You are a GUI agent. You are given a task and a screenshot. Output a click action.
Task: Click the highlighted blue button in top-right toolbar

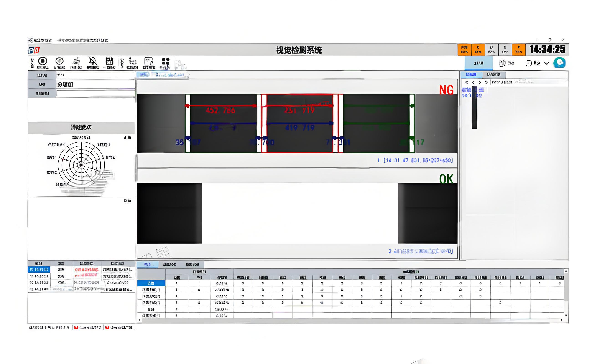point(478,63)
